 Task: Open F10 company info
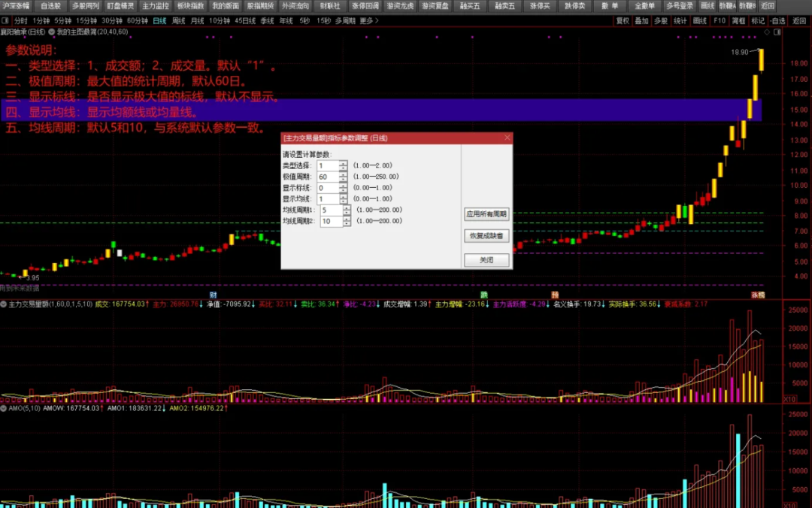pos(720,21)
